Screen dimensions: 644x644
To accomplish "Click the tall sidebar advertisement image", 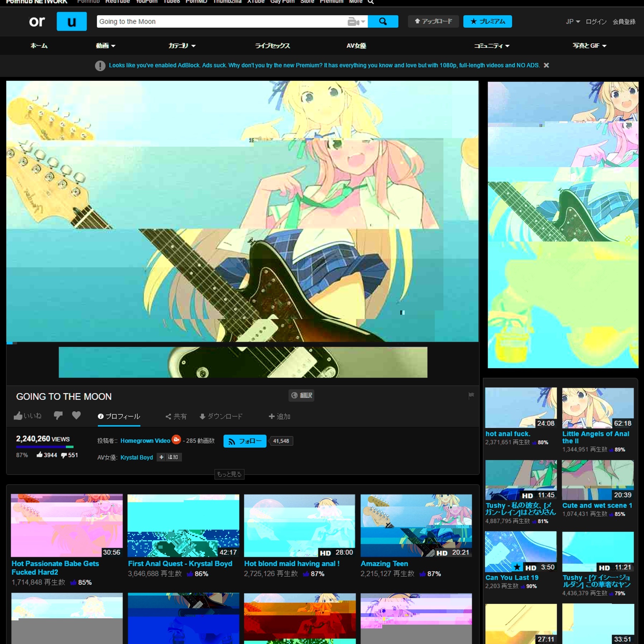I will (x=563, y=225).
